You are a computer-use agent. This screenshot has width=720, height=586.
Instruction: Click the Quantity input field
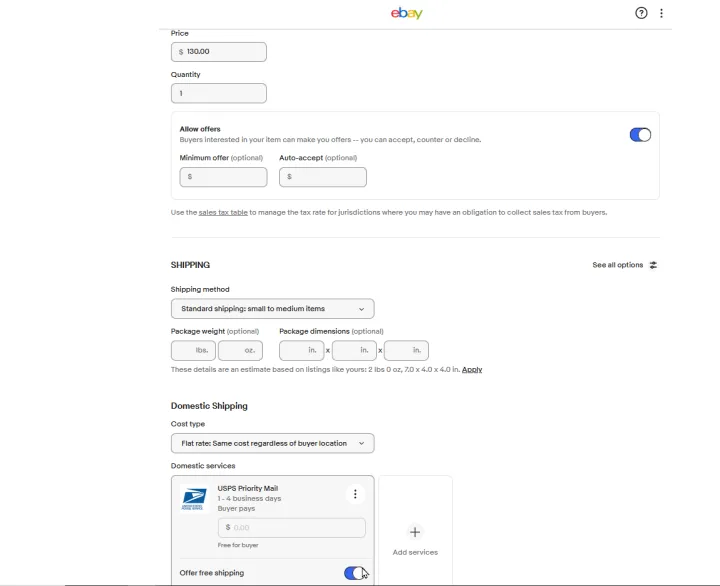click(219, 93)
